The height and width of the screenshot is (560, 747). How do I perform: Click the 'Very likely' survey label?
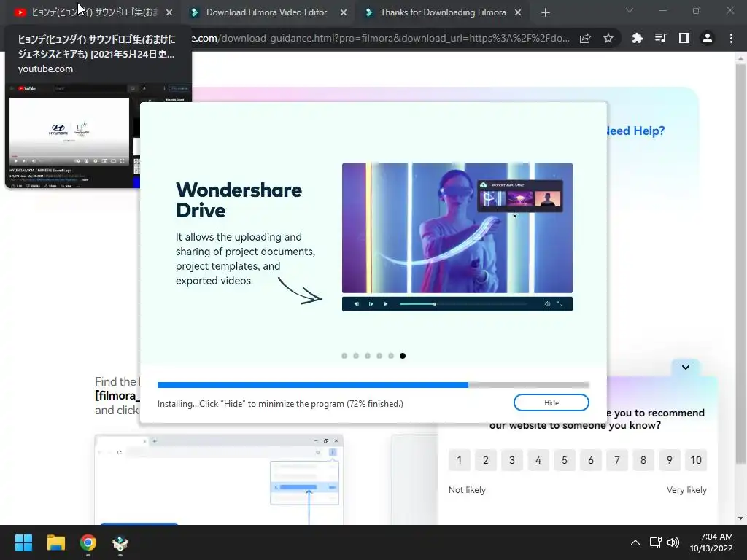pyautogui.click(x=686, y=490)
